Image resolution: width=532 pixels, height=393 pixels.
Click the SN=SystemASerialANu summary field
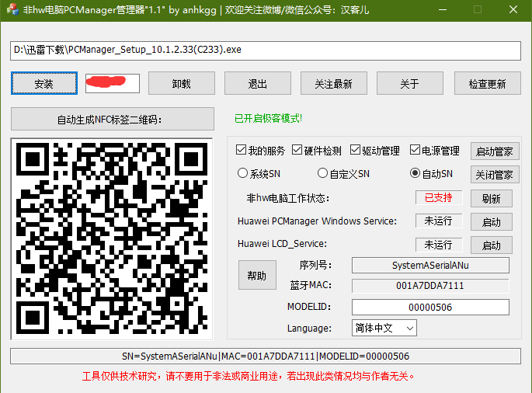click(266, 356)
